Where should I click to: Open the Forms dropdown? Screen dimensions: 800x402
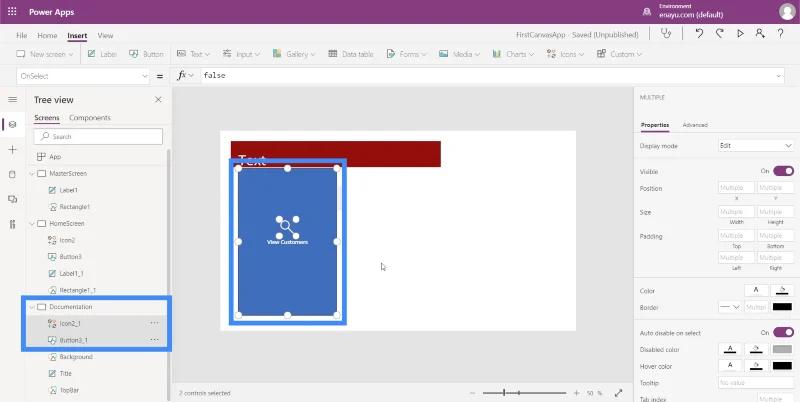[407, 54]
